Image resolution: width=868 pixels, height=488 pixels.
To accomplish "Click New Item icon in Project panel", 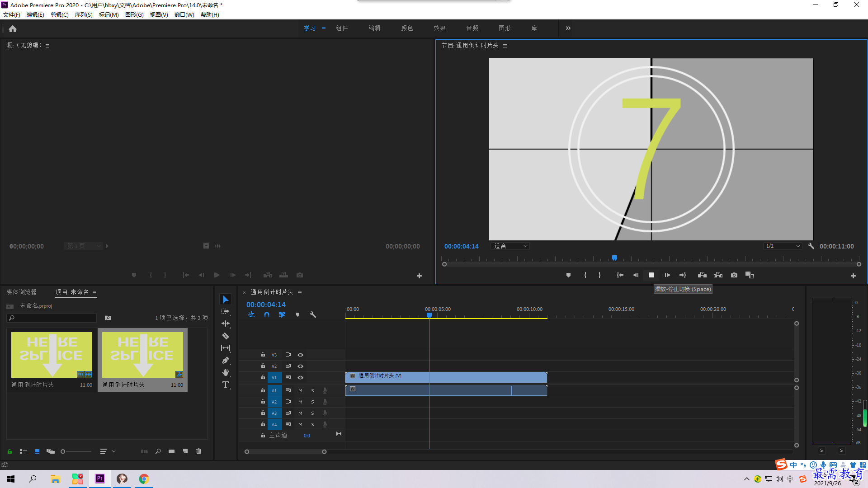I will coord(185,451).
